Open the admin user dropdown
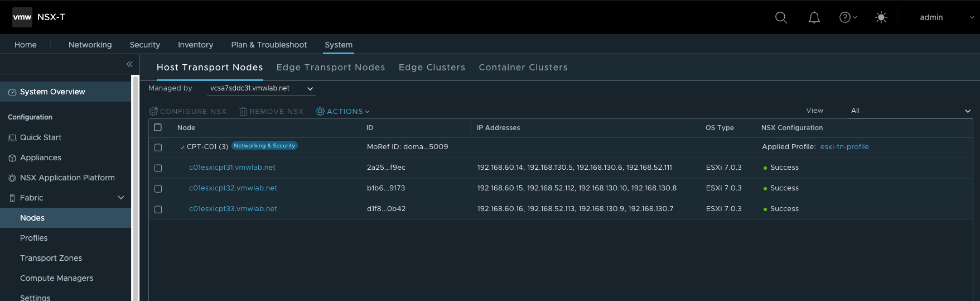 [x=947, y=17]
